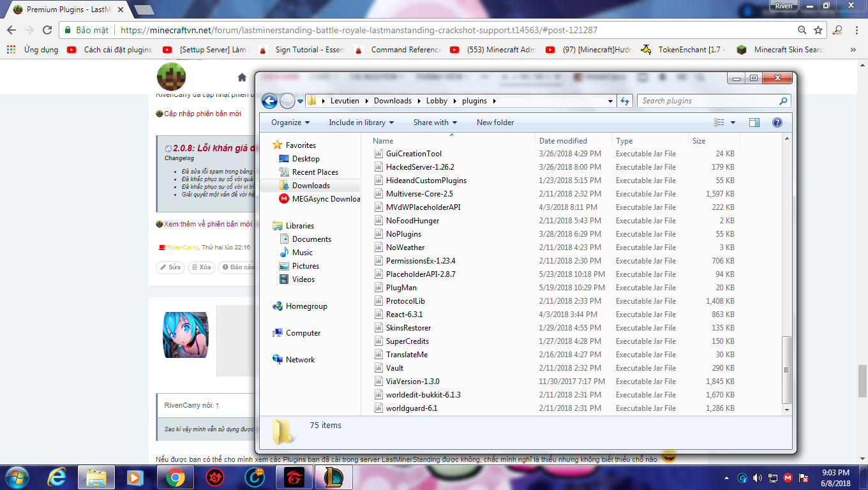Refresh the plugins folder in Explorer

625,101
